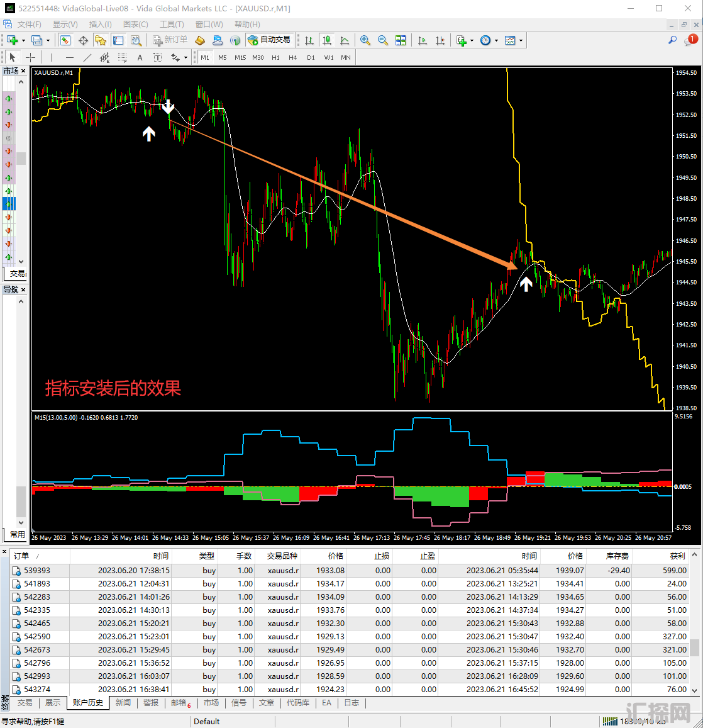Image resolution: width=703 pixels, height=728 pixels.
Task: Click the 新订单 button
Action: pyautogui.click(x=170, y=40)
